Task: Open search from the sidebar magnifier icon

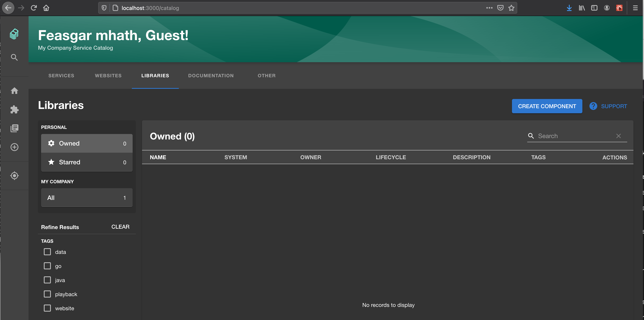Action: click(14, 57)
